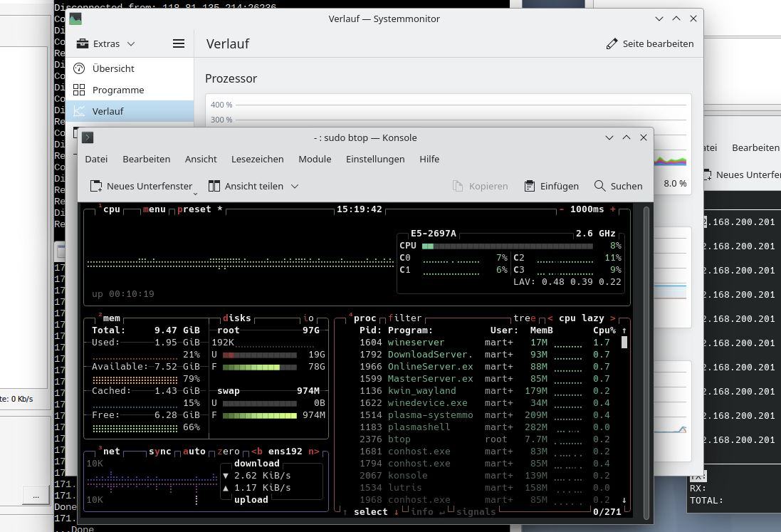Open the Module menu in Konsole
The width and height of the screenshot is (781, 532).
click(315, 160)
